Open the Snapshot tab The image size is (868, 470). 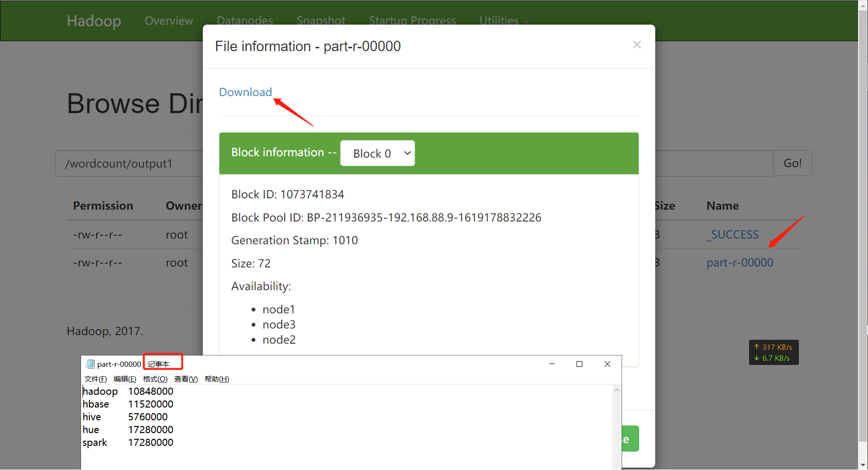click(321, 21)
